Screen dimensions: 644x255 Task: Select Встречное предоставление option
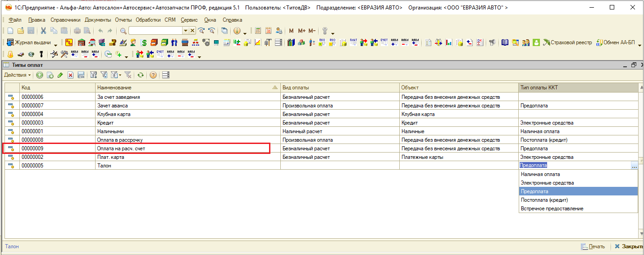(x=578, y=209)
